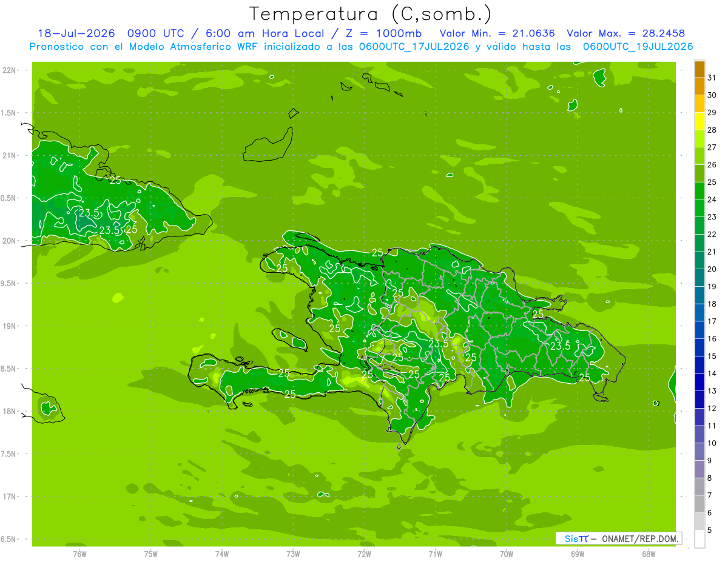Click the "71W" longitude axis label
This screenshot has width=728, height=562.
[435, 554]
